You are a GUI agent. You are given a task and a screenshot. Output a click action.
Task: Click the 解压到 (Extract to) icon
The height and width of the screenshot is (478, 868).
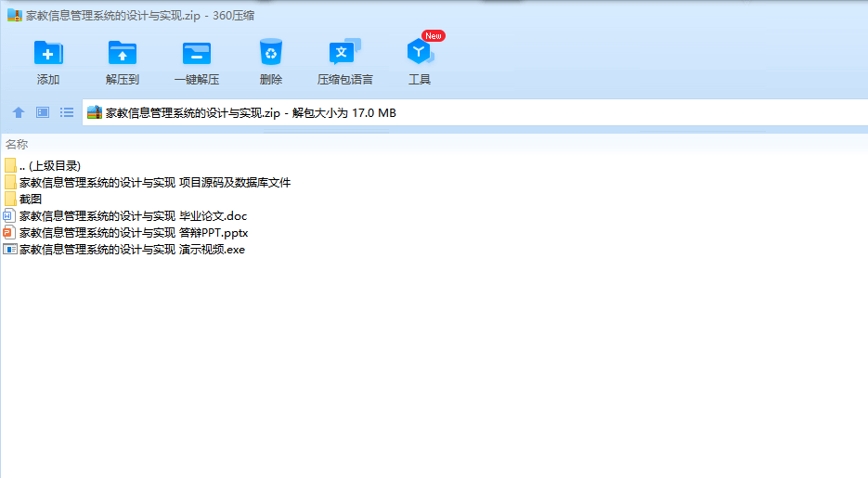pyautogui.click(x=123, y=53)
